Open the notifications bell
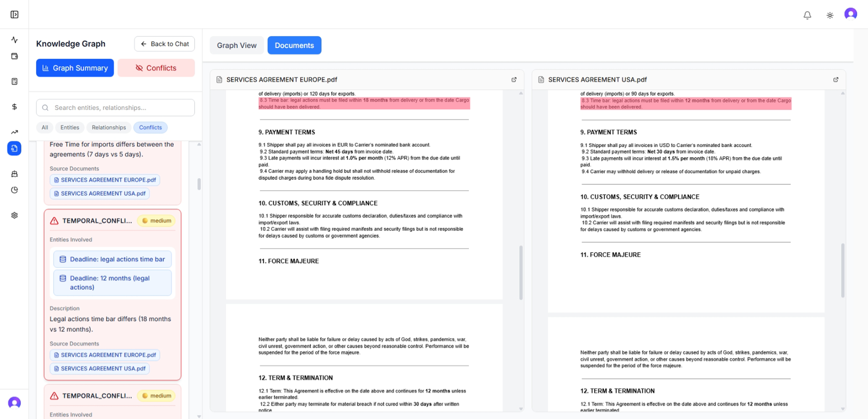The image size is (868, 419). (x=807, y=15)
